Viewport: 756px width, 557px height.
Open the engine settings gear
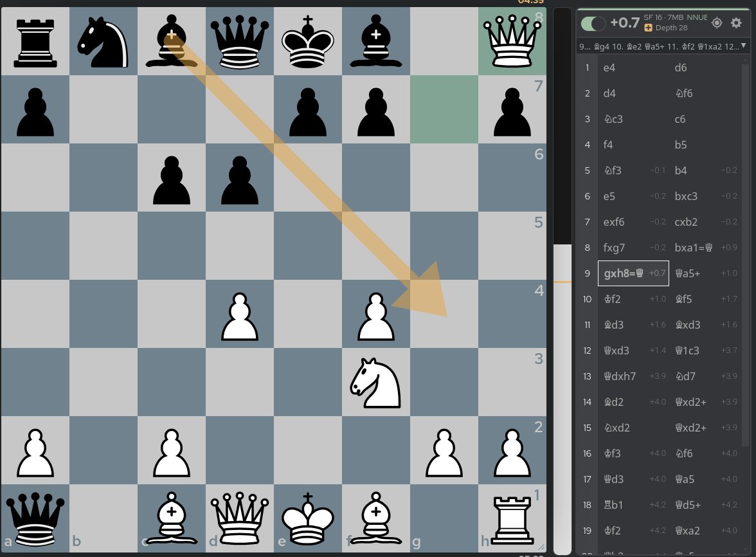pyautogui.click(x=736, y=23)
